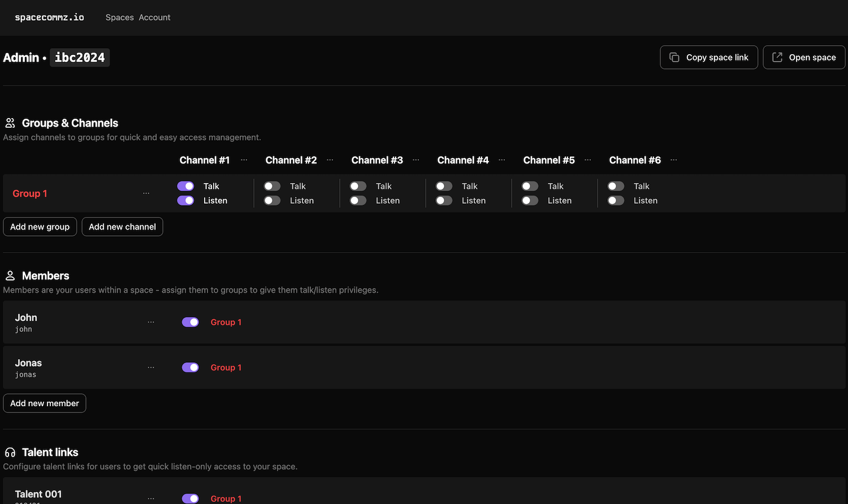
Task: Open the Group 1 row options ellipsis
Action: click(146, 193)
